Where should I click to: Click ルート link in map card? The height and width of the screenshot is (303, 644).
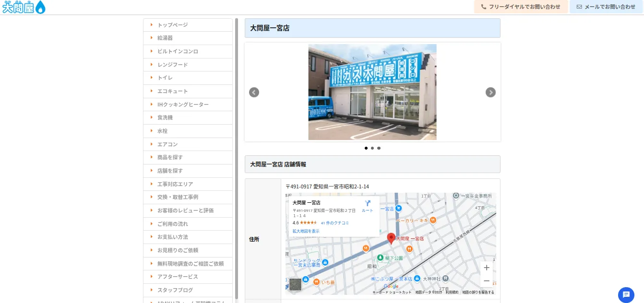tap(368, 210)
